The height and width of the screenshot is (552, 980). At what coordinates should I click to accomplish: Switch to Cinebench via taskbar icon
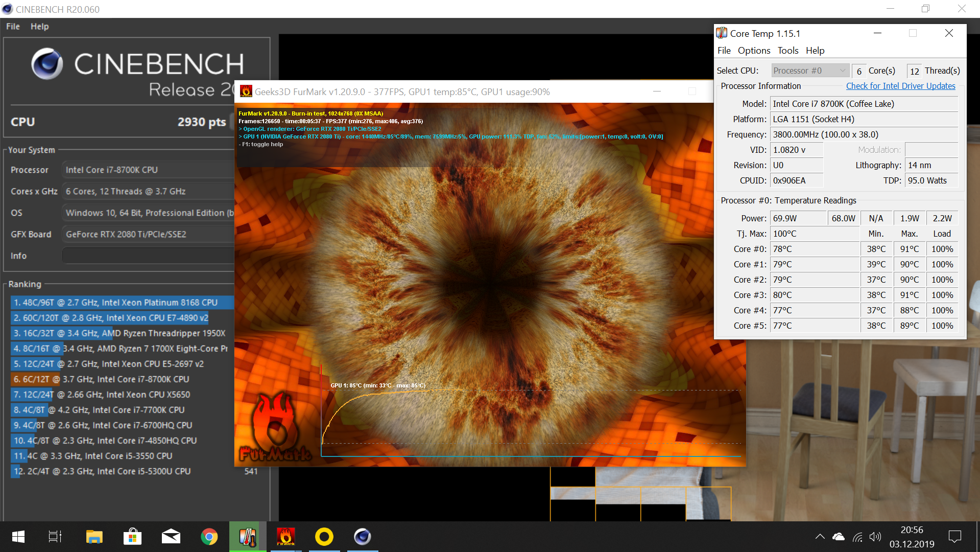click(x=363, y=537)
